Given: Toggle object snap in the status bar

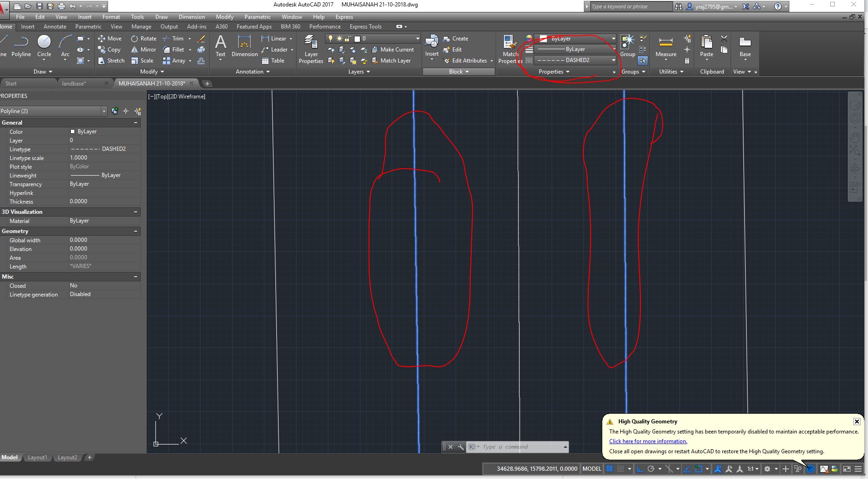Looking at the screenshot, I should pyautogui.click(x=699, y=469).
